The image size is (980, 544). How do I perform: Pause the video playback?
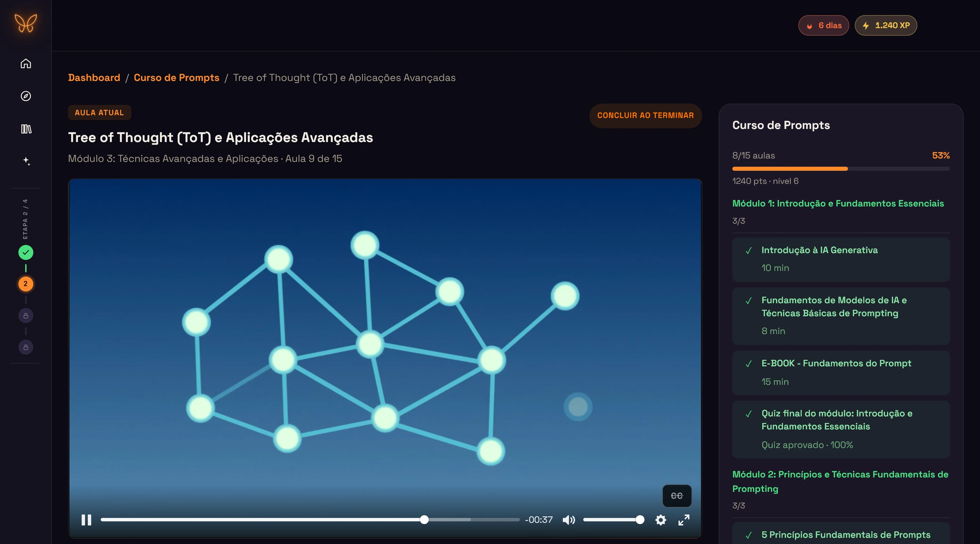pos(86,520)
